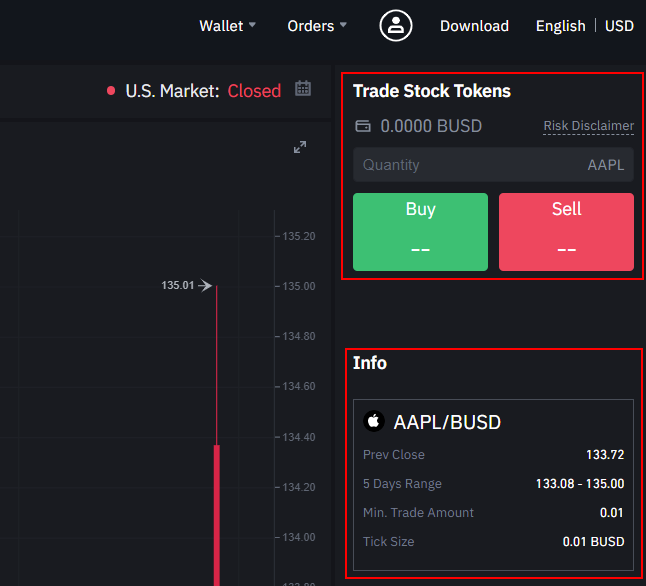Image resolution: width=646 pixels, height=586 pixels.
Task: Expand the Orders dropdown menu
Action: (x=317, y=26)
